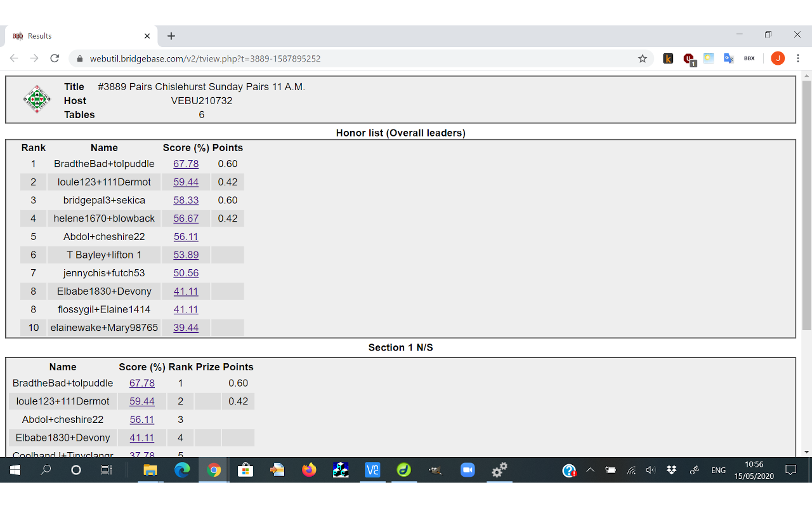Screen dimensions: 812x508
Task: Select the Results browser tab
Action: 76,36
